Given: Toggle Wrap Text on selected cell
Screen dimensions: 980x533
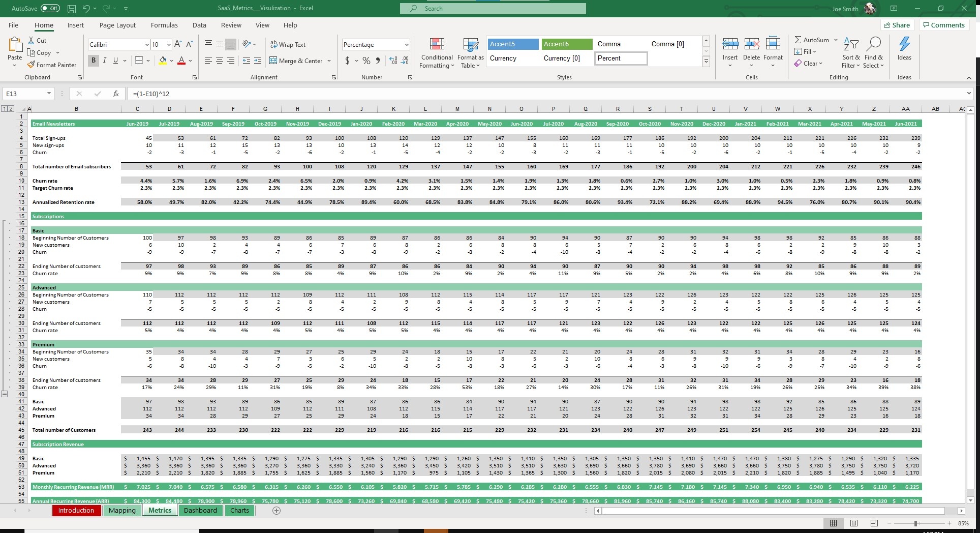Looking at the screenshot, I should coord(288,45).
